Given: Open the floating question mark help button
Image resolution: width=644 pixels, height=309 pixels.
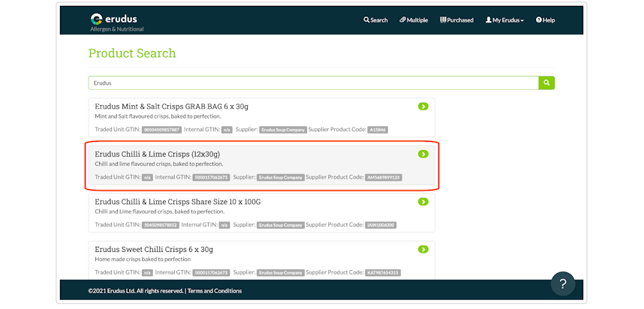Looking at the screenshot, I should tap(563, 284).
